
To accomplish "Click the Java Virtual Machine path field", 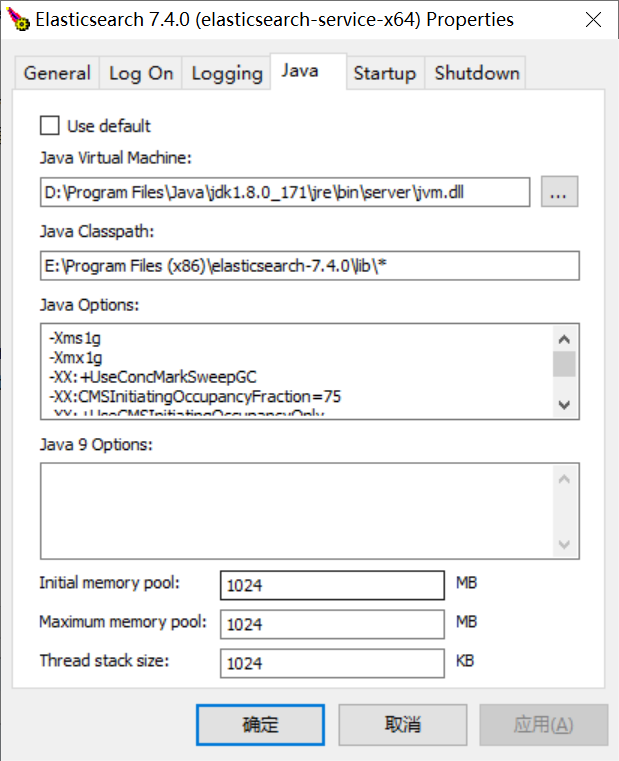I will pos(285,192).
